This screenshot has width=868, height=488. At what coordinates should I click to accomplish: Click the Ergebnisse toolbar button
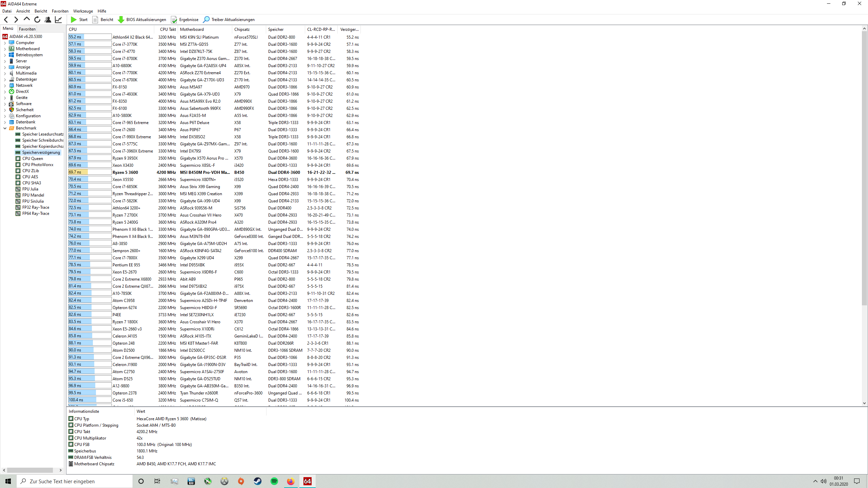[185, 20]
